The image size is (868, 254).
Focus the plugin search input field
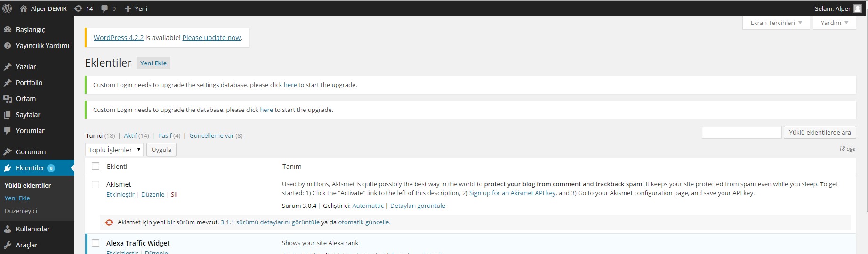tap(741, 132)
